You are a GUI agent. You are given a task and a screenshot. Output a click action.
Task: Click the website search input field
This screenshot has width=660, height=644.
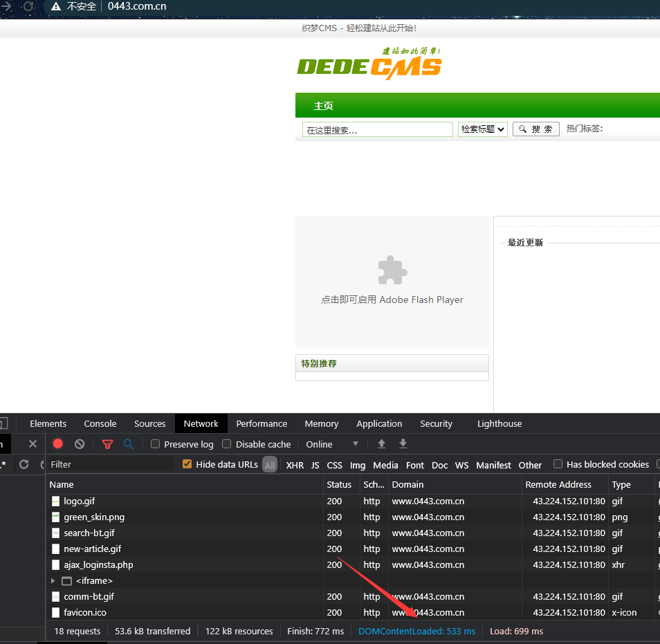click(377, 130)
